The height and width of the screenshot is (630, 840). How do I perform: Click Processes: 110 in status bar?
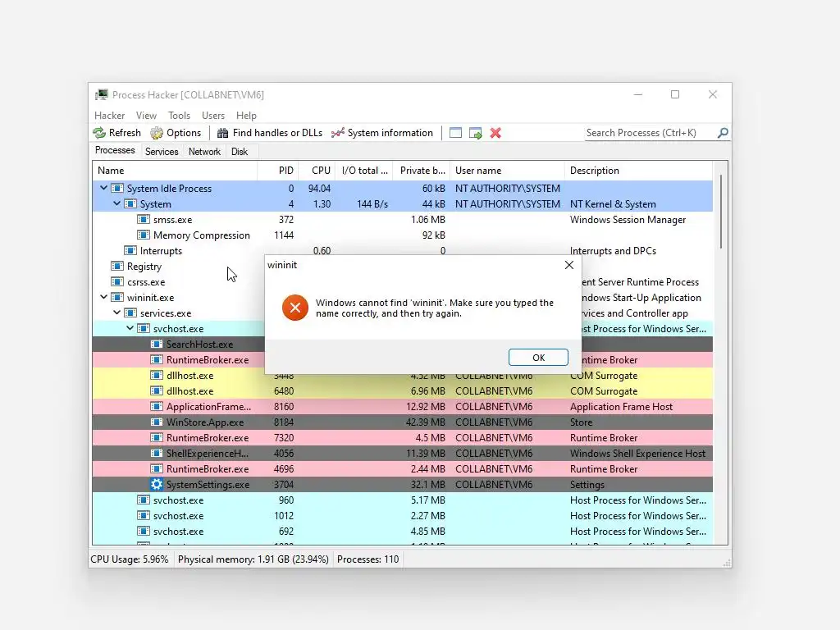pos(368,559)
